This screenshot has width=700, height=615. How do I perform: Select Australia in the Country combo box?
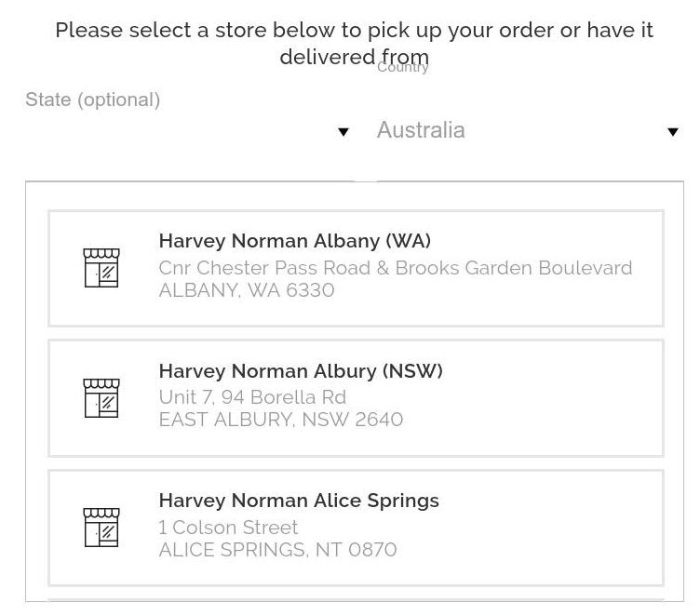529,130
